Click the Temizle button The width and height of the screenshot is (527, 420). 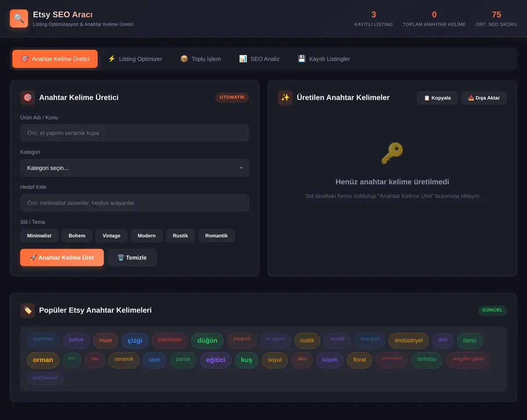coord(132,258)
